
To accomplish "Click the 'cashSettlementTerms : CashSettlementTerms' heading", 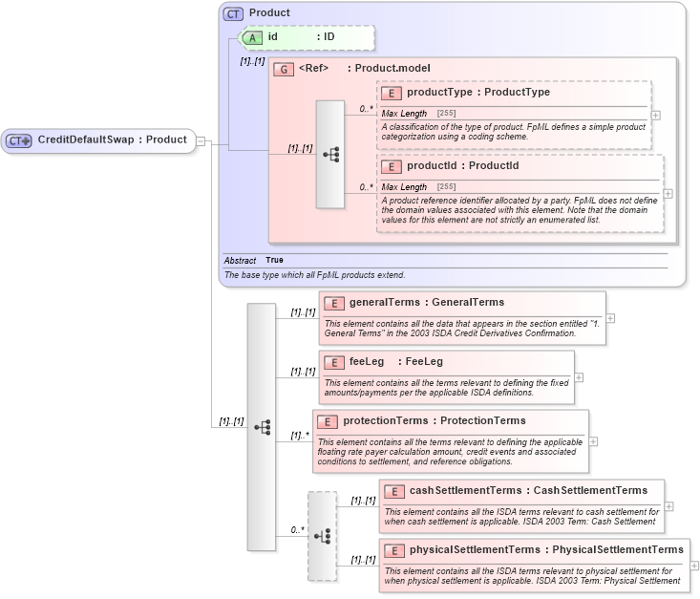I will click(528, 490).
